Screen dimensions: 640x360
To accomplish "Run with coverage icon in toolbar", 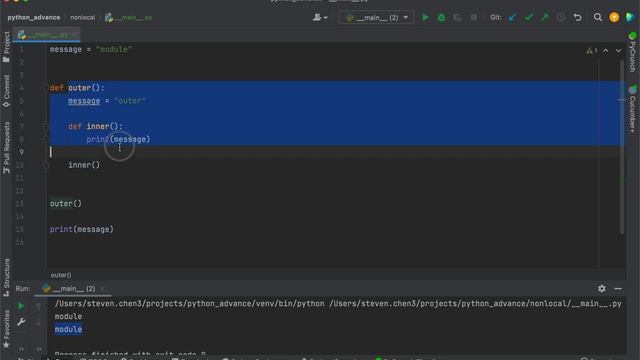I will click(x=457, y=18).
